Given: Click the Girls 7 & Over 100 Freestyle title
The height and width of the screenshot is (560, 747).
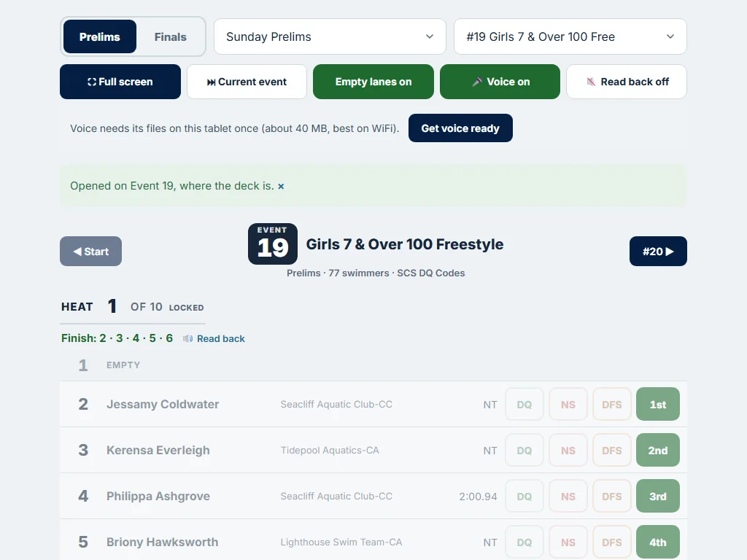Looking at the screenshot, I should pyautogui.click(x=404, y=244).
